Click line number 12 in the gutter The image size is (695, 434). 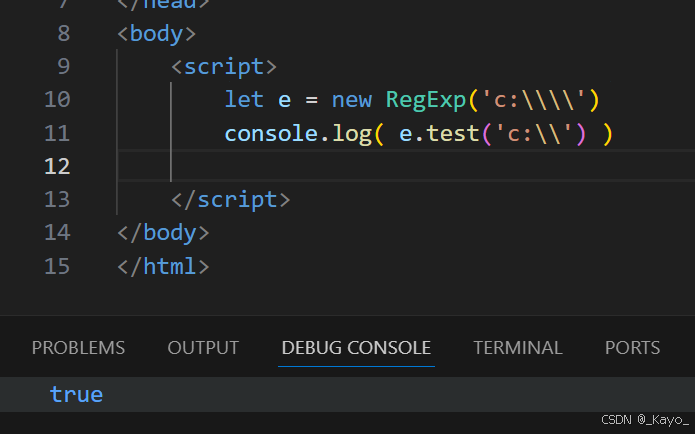coord(57,167)
